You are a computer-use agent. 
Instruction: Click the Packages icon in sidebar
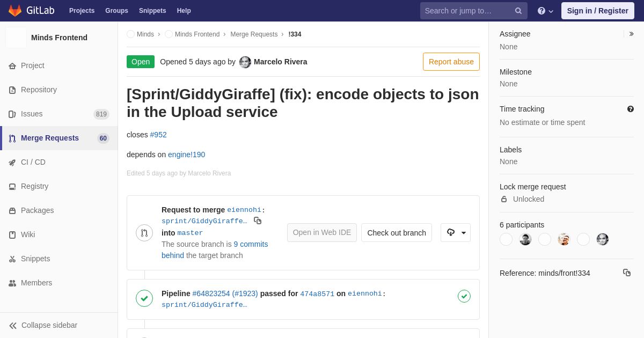tap(12, 211)
